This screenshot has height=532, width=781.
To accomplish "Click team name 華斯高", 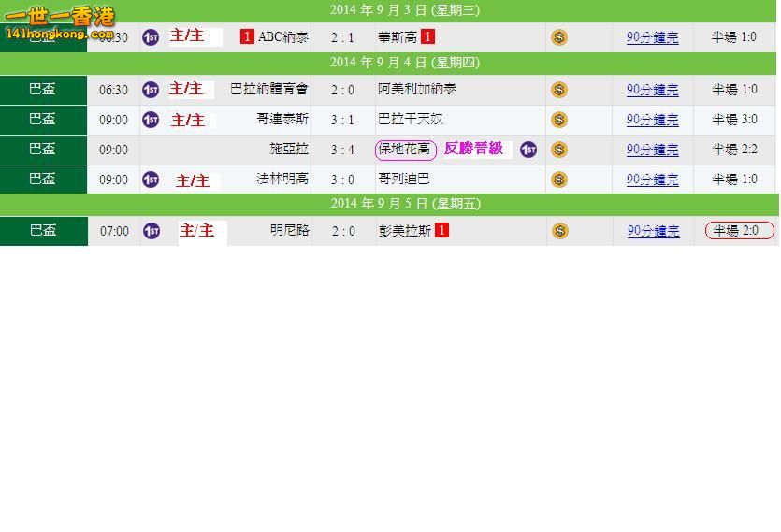I will tap(398, 37).
